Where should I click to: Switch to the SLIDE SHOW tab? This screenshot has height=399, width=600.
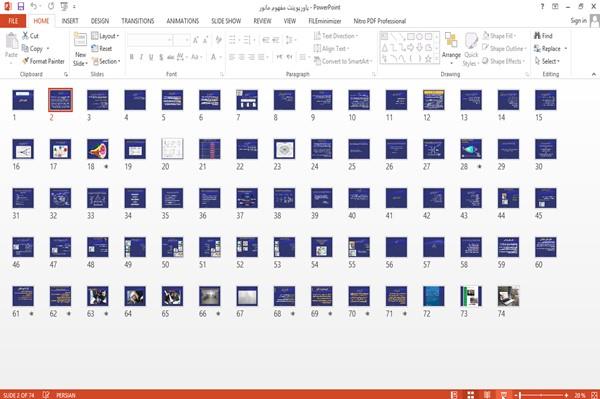[226, 21]
